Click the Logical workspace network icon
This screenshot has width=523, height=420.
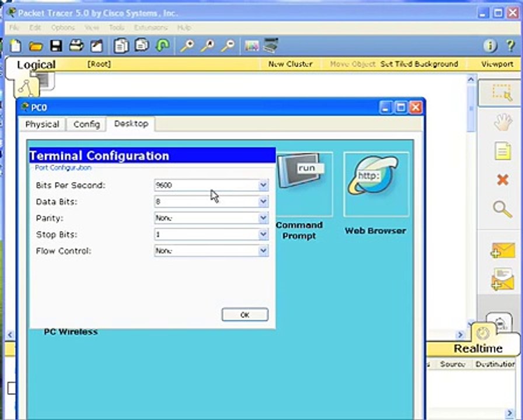click(x=26, y=87)
